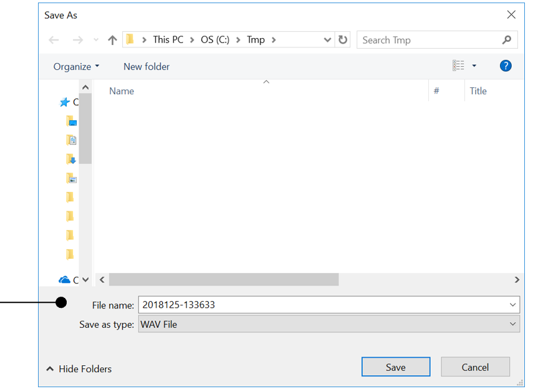The width and height of the screenshot is (533, 392).
Task: Click inside the File name field
Action: [x=329, y=305]
